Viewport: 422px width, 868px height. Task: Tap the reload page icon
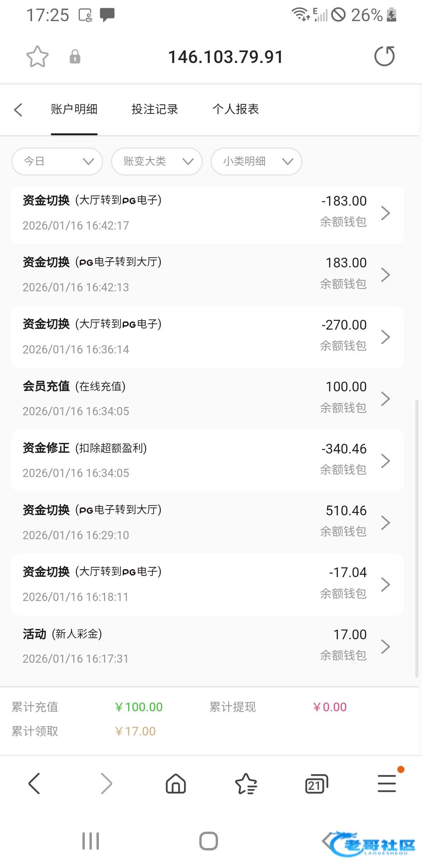[x=384, y=56]
